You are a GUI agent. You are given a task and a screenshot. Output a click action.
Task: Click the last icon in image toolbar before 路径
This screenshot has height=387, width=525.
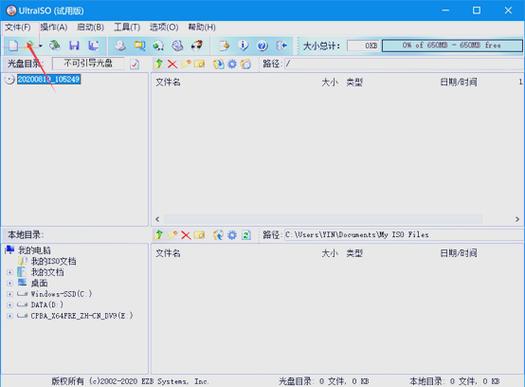click(x=246, y=64)
